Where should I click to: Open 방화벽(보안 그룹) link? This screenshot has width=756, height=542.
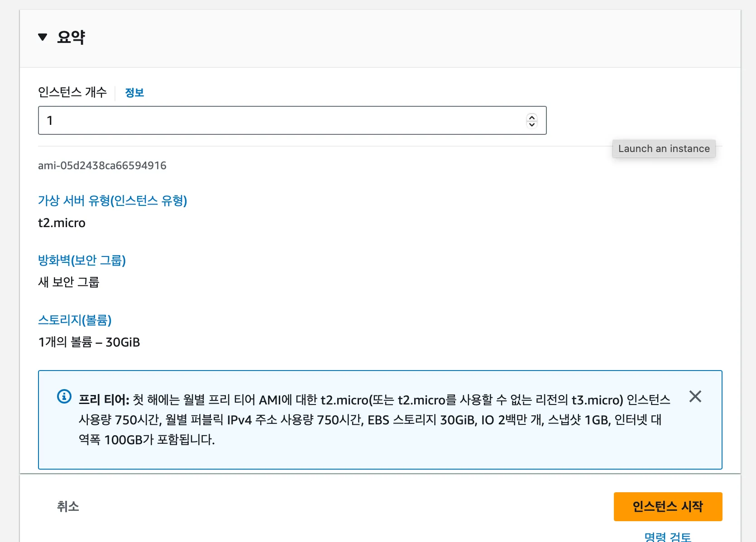[x=82, y=260]
